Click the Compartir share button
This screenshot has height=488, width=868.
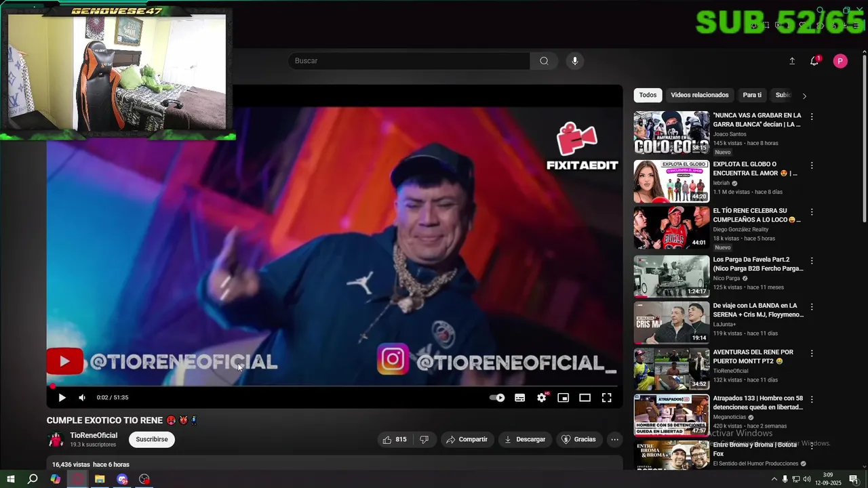[467, 440]
